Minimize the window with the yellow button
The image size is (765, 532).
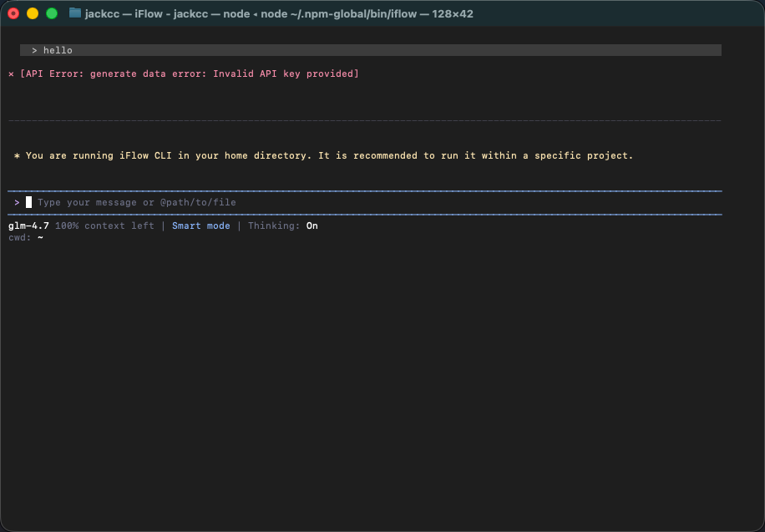click(33, 13)
